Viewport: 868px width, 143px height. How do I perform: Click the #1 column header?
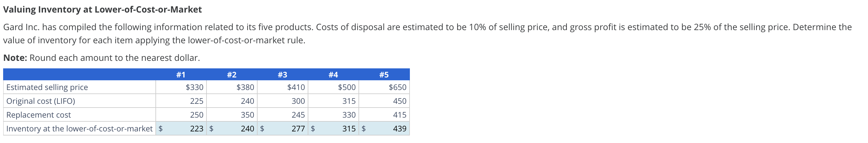pos(181,75)
